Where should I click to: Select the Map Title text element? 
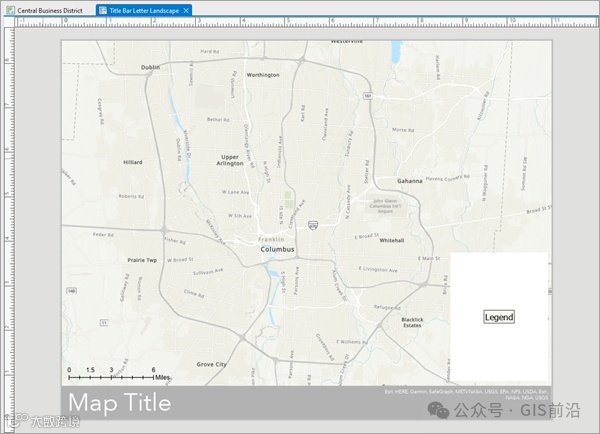point(119,402)
